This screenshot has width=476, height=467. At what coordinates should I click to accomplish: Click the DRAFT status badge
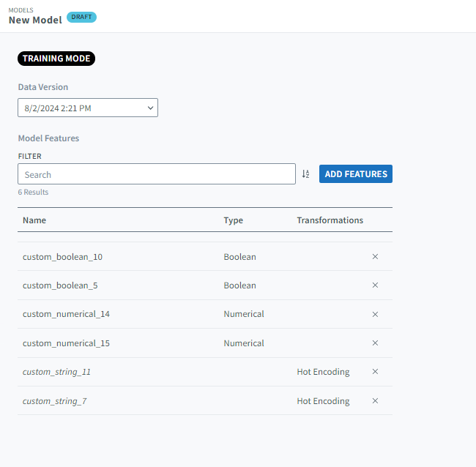point(81,17)
